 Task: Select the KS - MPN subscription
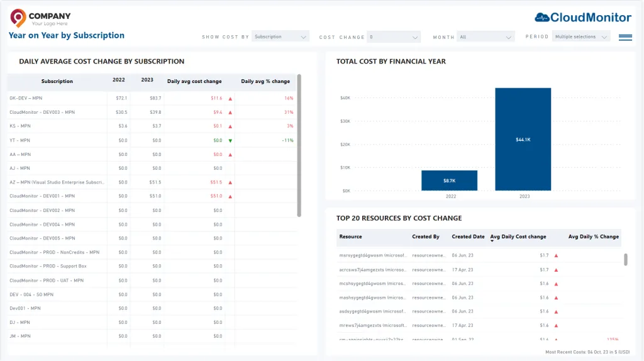click(152, 126)
